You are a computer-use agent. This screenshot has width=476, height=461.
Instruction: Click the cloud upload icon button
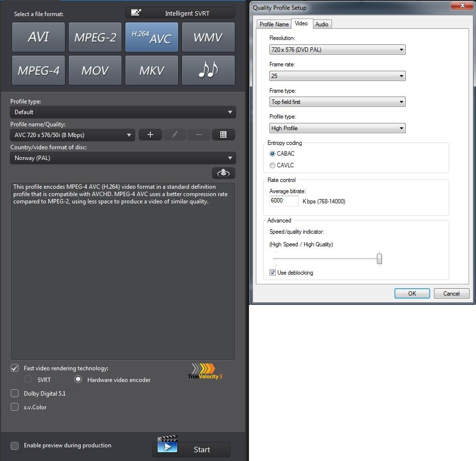pyautogui.click(x=224, y=173)
